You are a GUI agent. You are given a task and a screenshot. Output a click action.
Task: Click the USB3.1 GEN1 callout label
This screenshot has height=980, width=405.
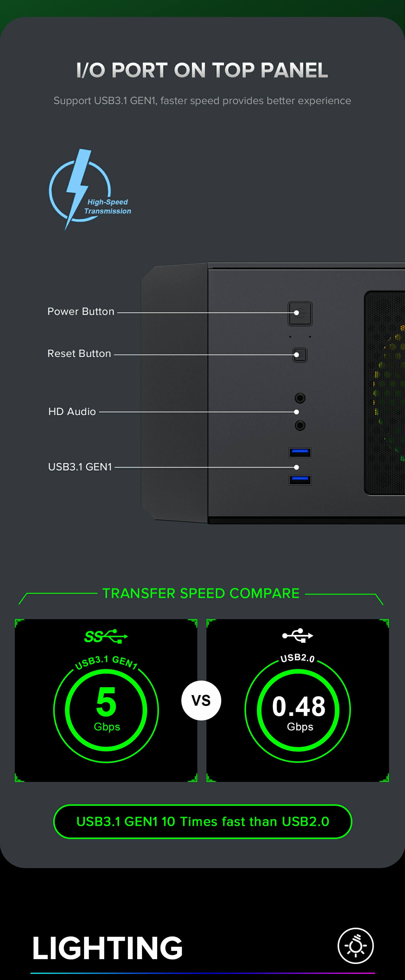[80, 467]
